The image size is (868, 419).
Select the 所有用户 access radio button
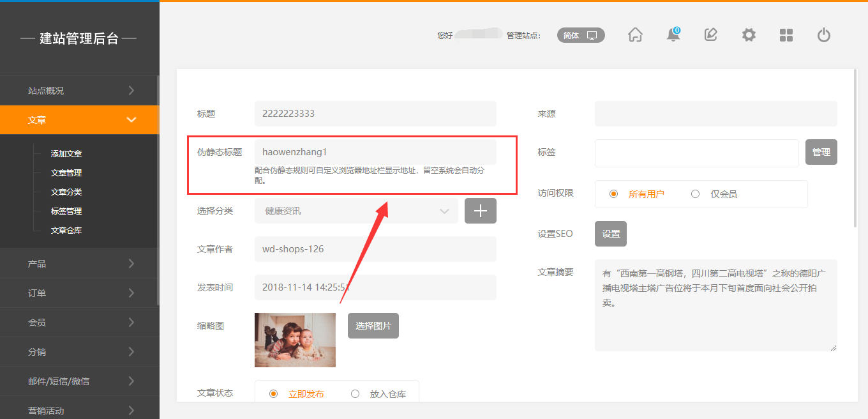(613, 194)
